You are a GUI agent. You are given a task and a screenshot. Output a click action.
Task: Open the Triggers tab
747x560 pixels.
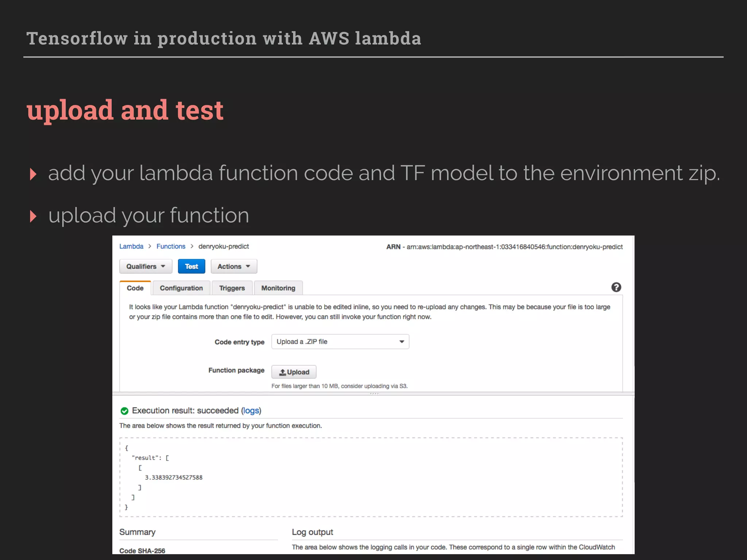tap(232, 288)
